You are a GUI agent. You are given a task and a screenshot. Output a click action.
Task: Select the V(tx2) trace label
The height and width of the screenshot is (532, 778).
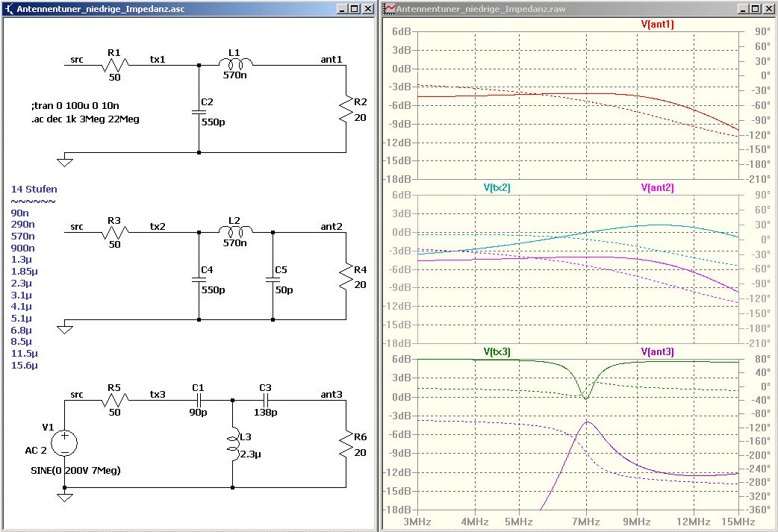(497, 187)
